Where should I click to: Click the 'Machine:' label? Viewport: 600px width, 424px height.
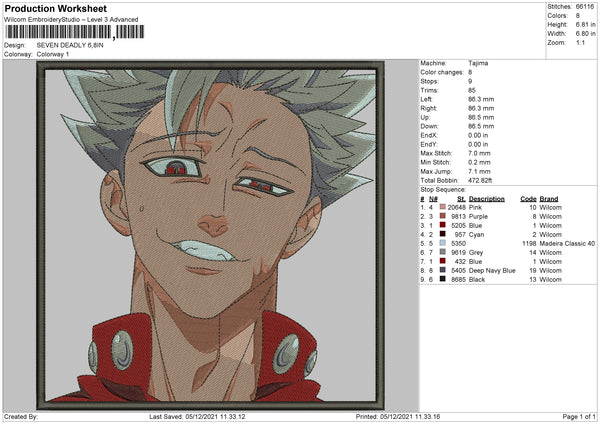(433, 63)
